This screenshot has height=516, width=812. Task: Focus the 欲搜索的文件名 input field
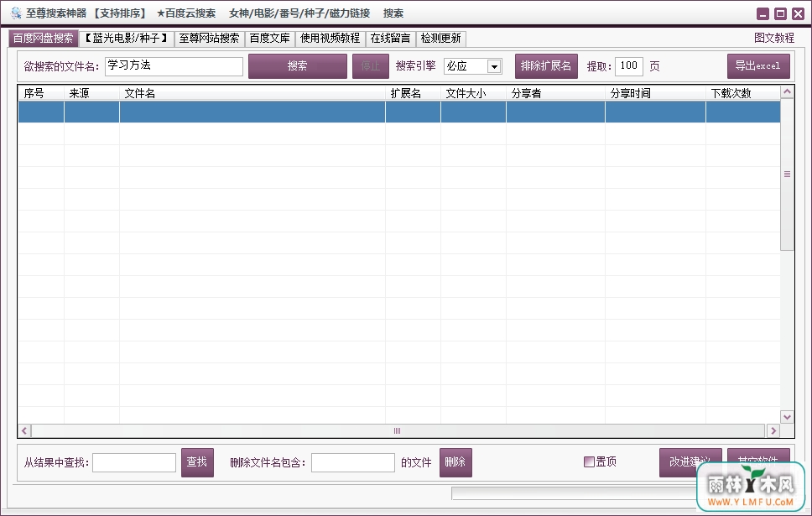[174, 66]
